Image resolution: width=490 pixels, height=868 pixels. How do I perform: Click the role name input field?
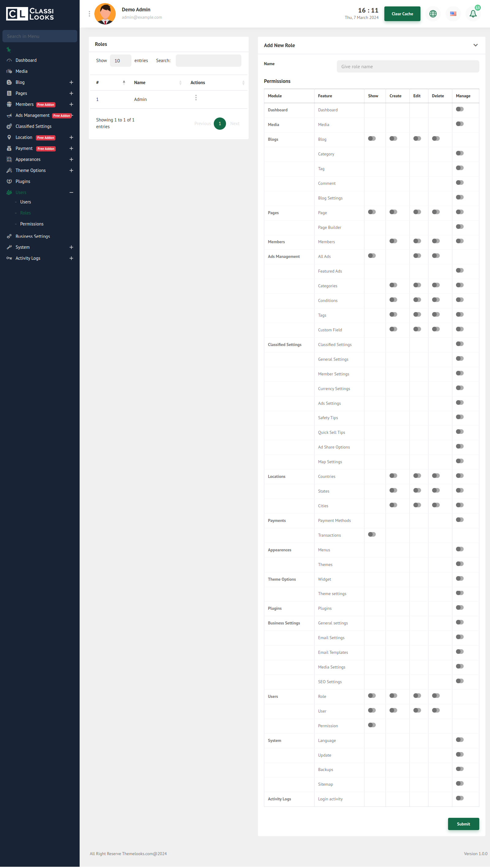point(407,66)
